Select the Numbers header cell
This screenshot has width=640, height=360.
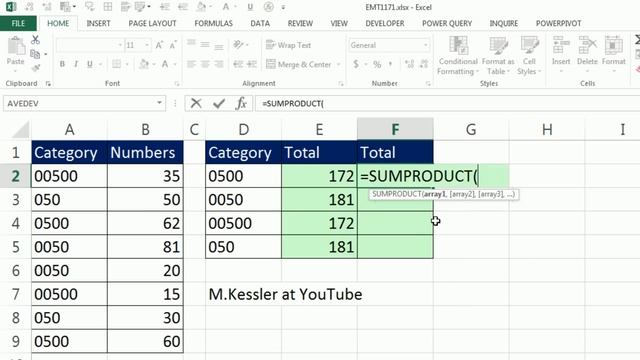pos(145,152)
